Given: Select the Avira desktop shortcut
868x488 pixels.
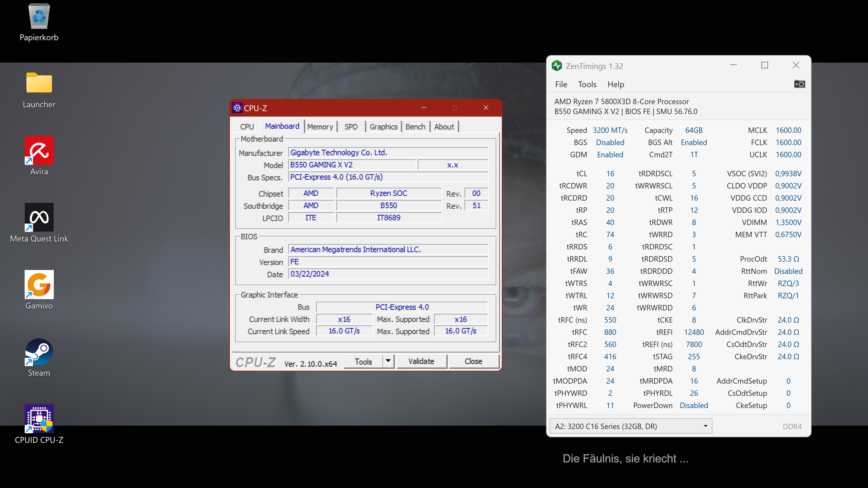Looking at the screenshot, I should click(39, 150).
